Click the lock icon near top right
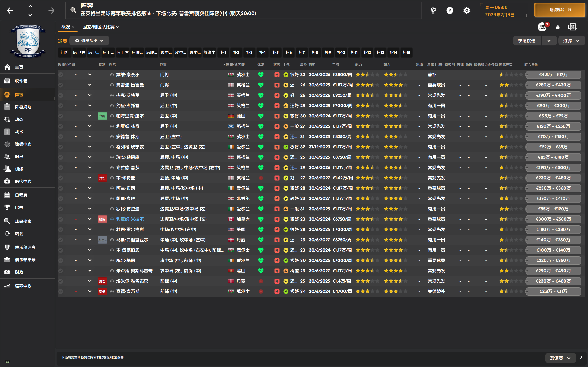588x367 pixels. [x=558, y=27]
